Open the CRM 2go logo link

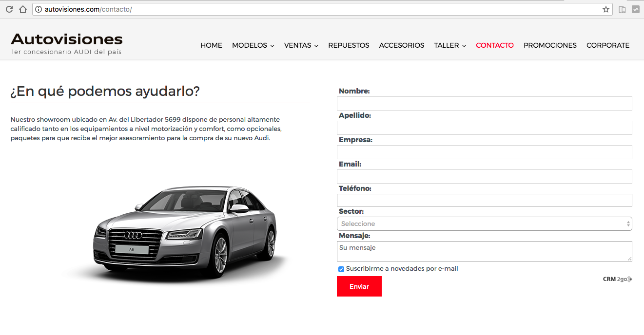click(x=617, y=279)
